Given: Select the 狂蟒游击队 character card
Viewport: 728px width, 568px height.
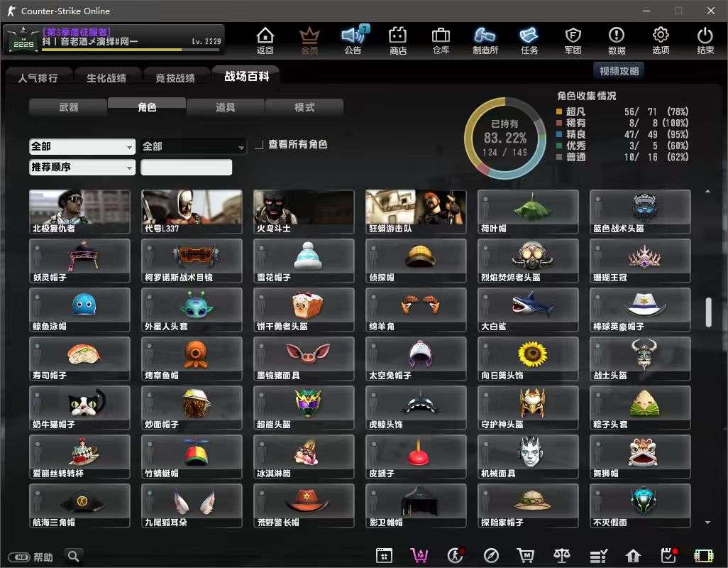Looking at the screenshot, I should 416,212.
